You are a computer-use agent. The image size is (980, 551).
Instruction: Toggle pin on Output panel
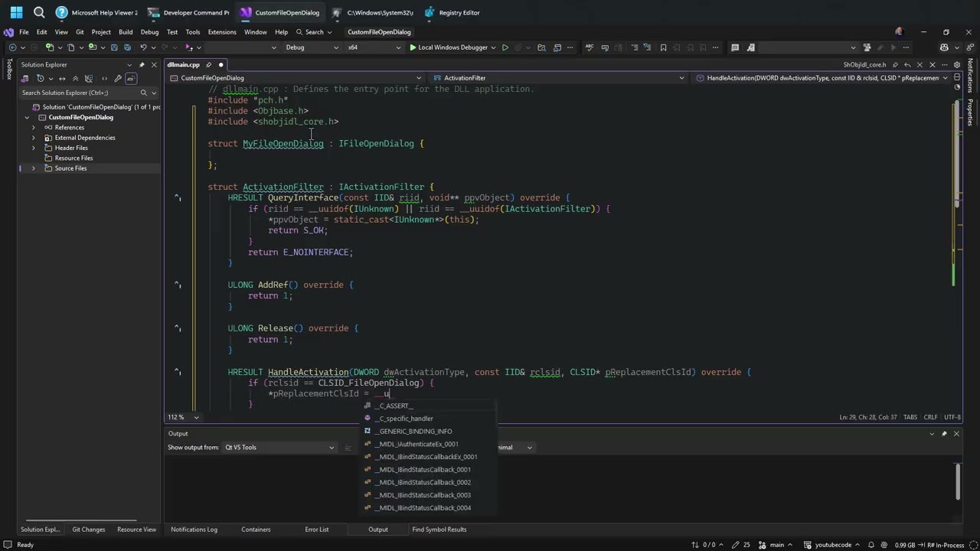click(x=944, y=434)
